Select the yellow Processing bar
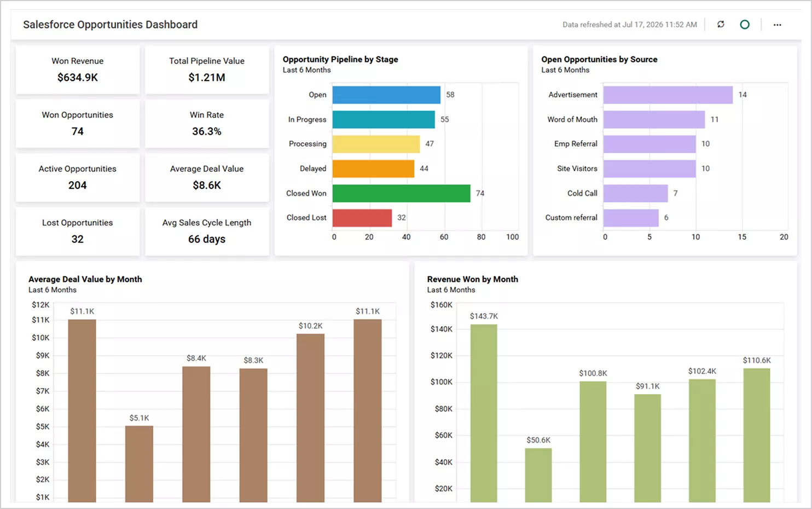The height and width of the screenshot is (509, 812). 376,144
